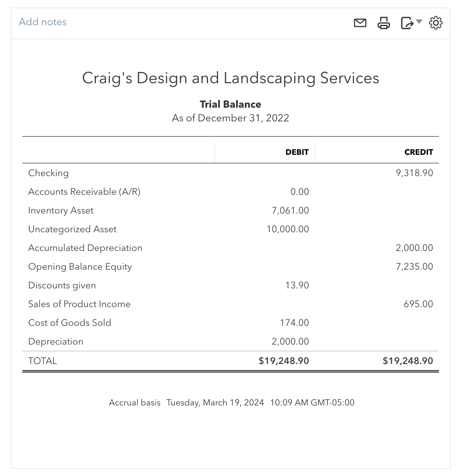Viewport: 457px width, 476px height.
Task: Open Depreciation expense debit 2,000.00
Action: (290, 342)
